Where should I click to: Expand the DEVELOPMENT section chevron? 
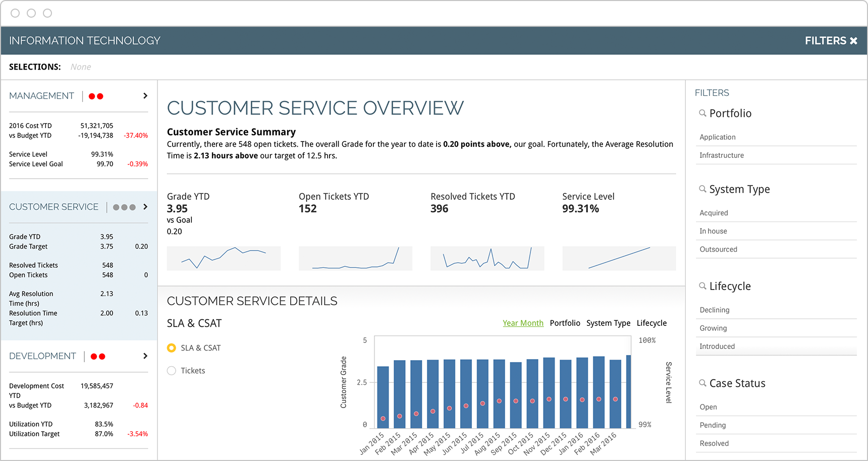click(x=145, y=356)
